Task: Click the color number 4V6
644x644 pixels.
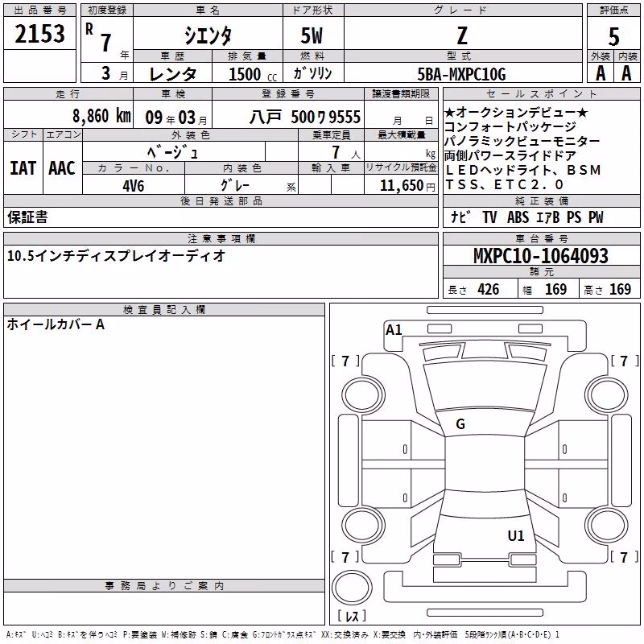Action: 134,186
